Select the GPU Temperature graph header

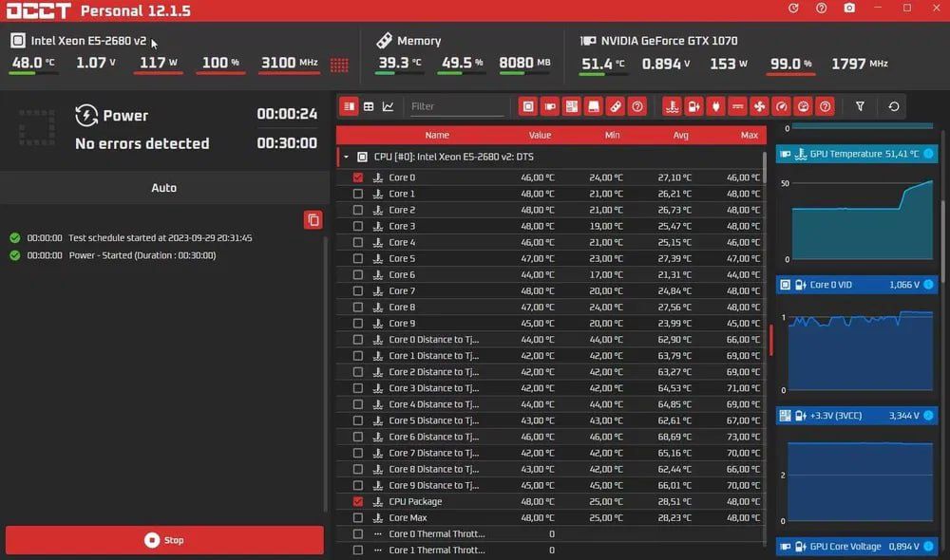click(x=857, y=154)
